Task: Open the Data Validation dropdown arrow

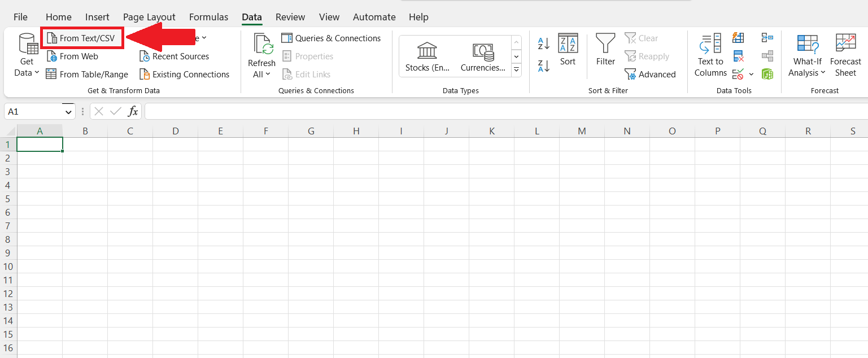Action: (751, 74)
